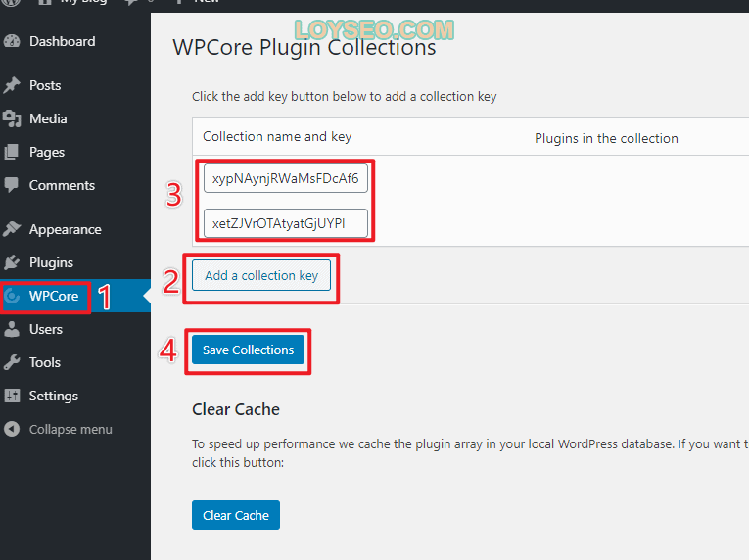Click the Tools wrench icon
Viewport: 749px width, 560px height.
pyautogui.click(x=12, y=362)
